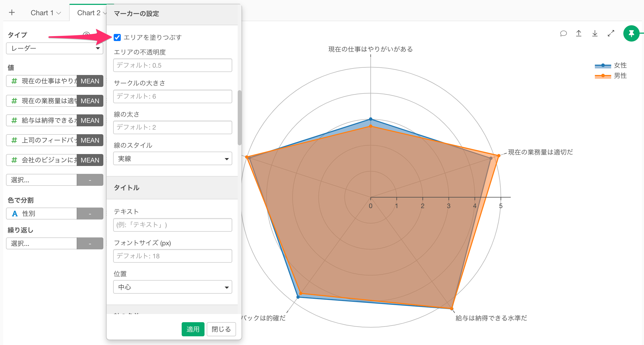This screenshot has width=644, height=345.
Task: Click the タイトル テキスト input field
Action: (172, 225)
